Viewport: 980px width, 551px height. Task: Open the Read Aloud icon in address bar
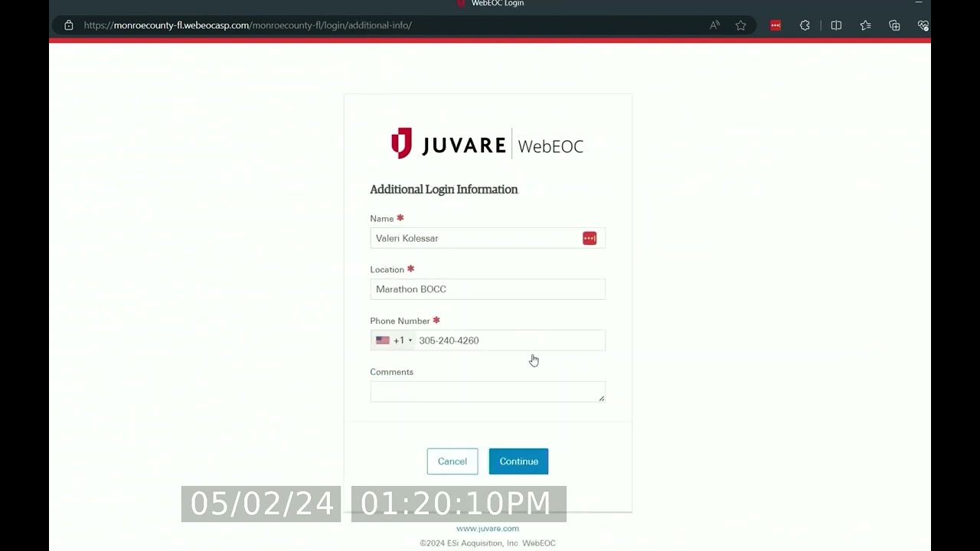click(x=714, y=25)
